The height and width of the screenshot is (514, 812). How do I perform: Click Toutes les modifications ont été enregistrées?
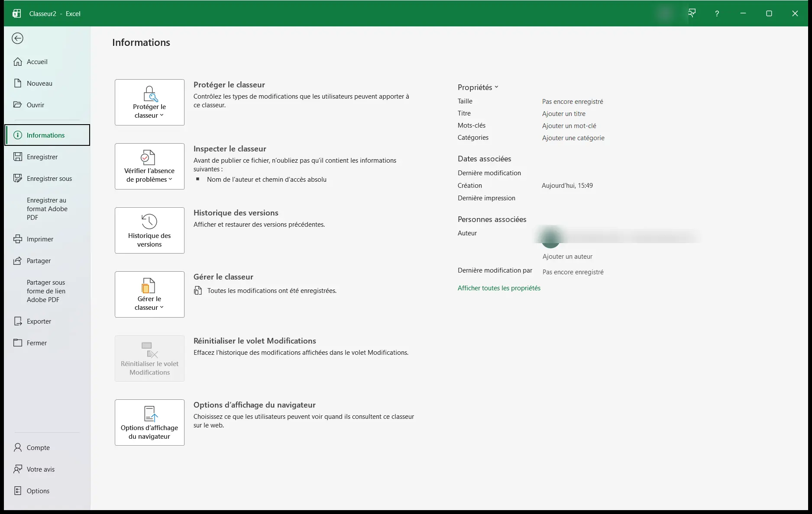pyautogui.click(x=272, y=290)
